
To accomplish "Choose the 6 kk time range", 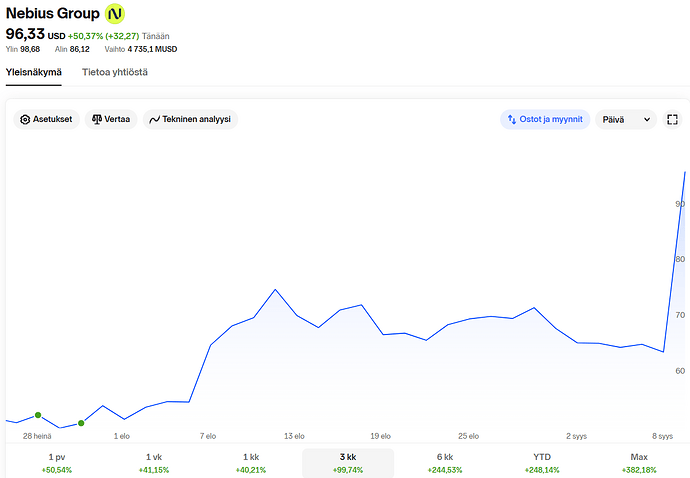I will 445,462.
